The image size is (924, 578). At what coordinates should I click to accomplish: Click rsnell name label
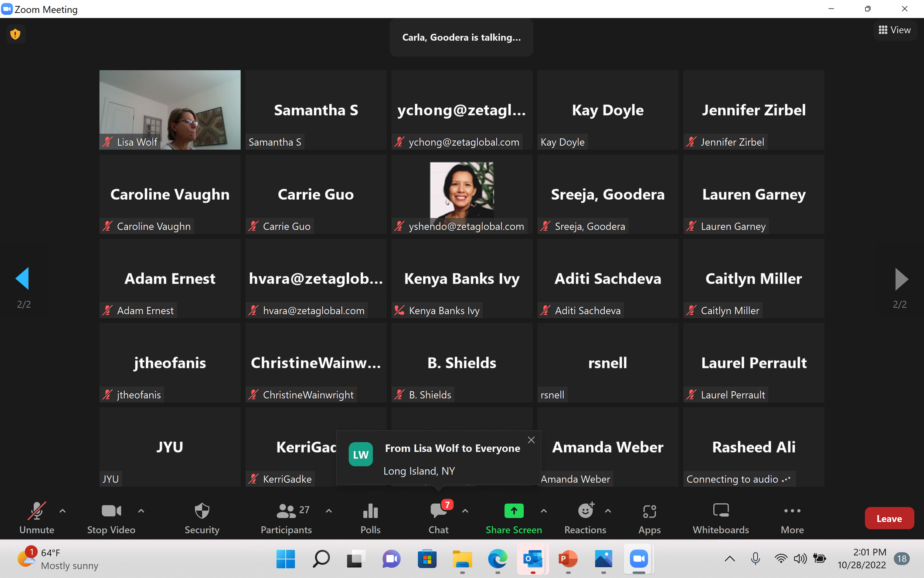[x=552, y=395]
